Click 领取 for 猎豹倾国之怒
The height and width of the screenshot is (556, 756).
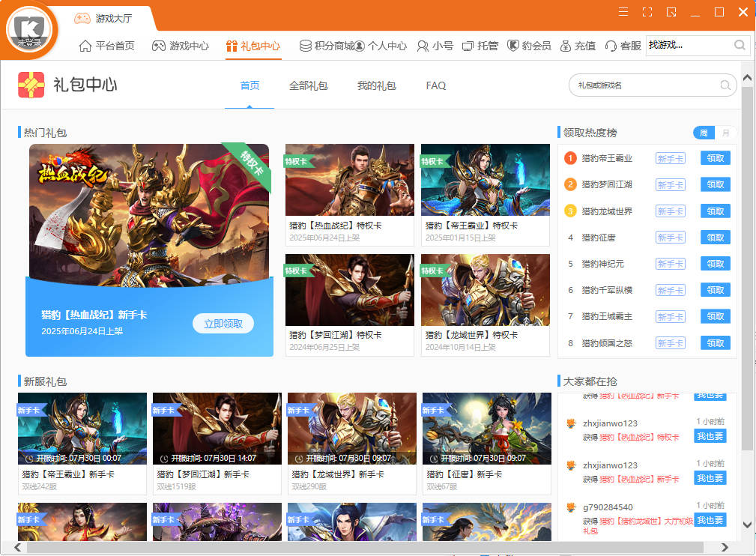pos(716,343)
